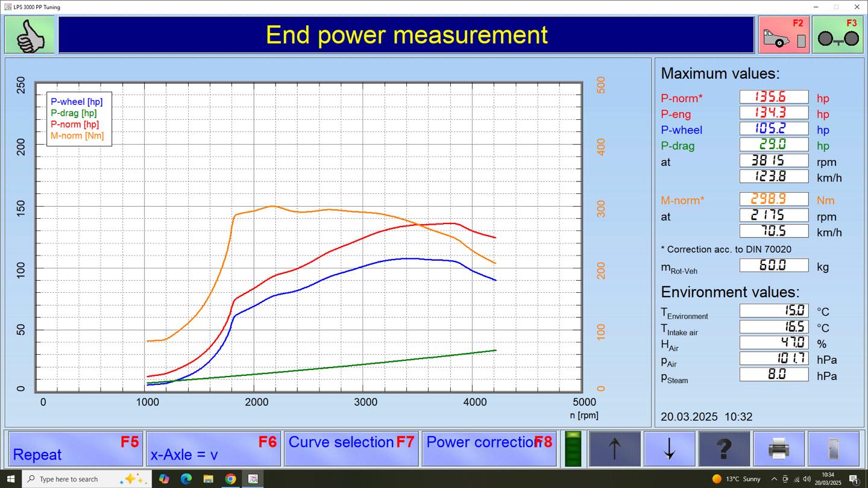Click the down arrow button
This screenshot has width=868, height=488.
pos(670,449)
